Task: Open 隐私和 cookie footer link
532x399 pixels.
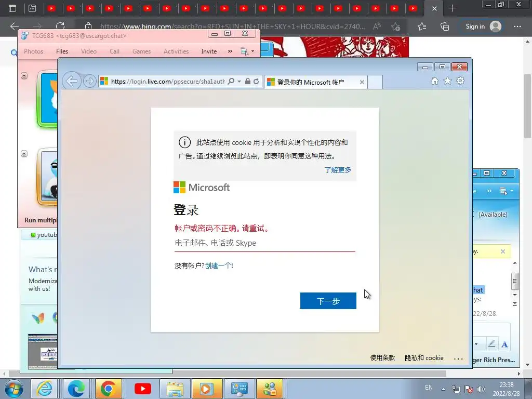Action: [x=424, y=357]
